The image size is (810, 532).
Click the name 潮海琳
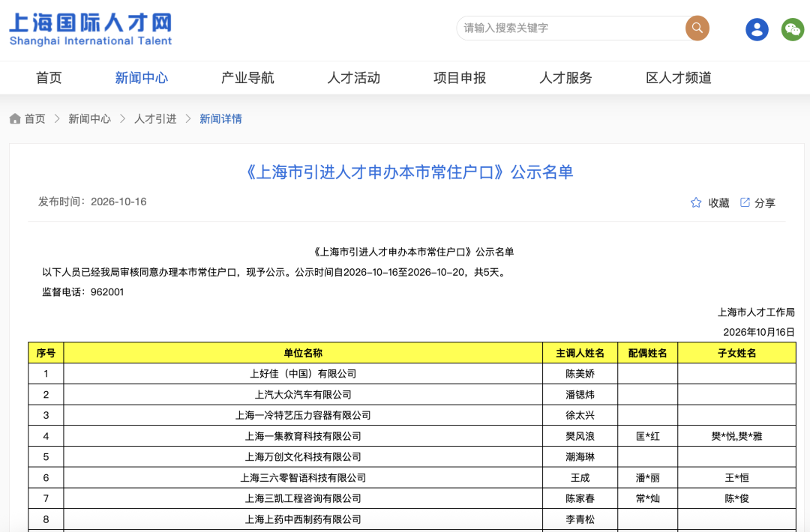pos(580,456)
